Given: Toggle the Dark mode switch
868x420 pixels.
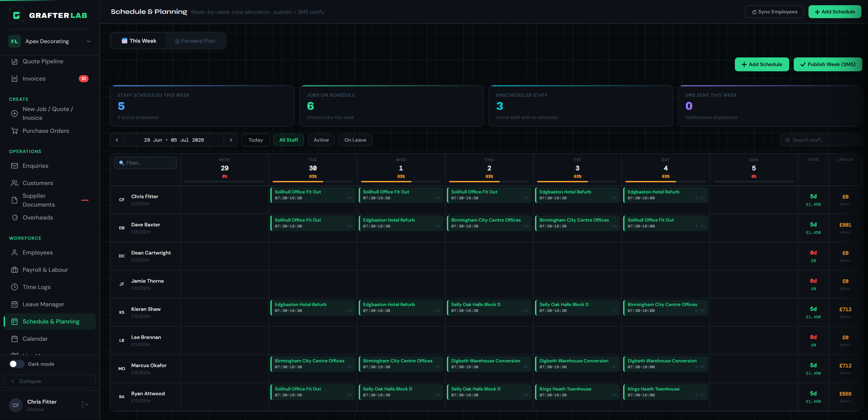Looking at the screenshot, I should click(17, 364).
